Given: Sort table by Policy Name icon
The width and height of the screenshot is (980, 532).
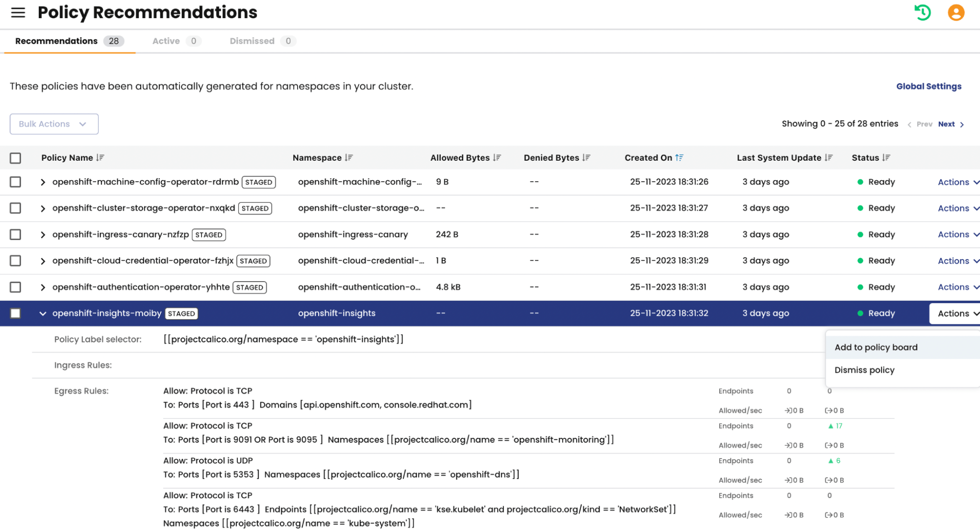Looking at the screenshot, I should point(101,158).
